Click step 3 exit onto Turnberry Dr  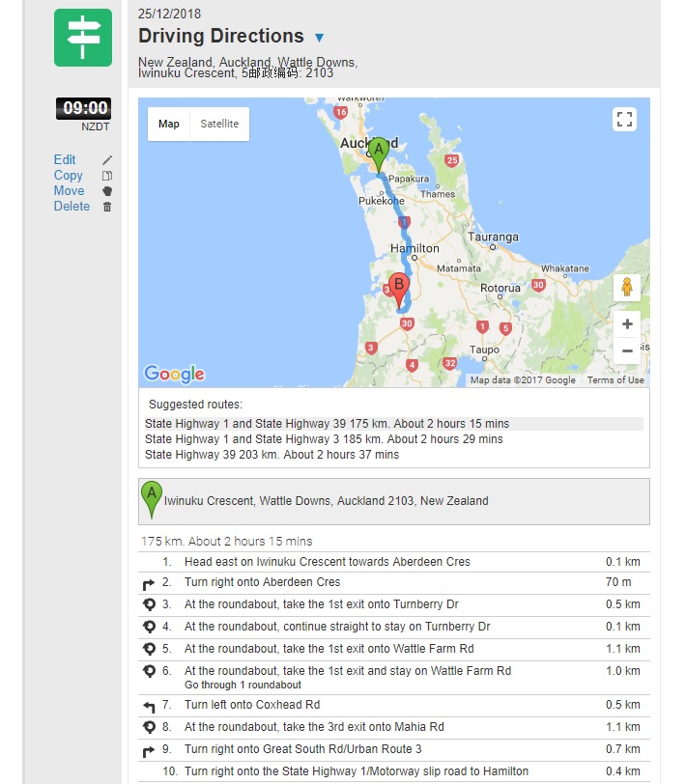[394, 604]
